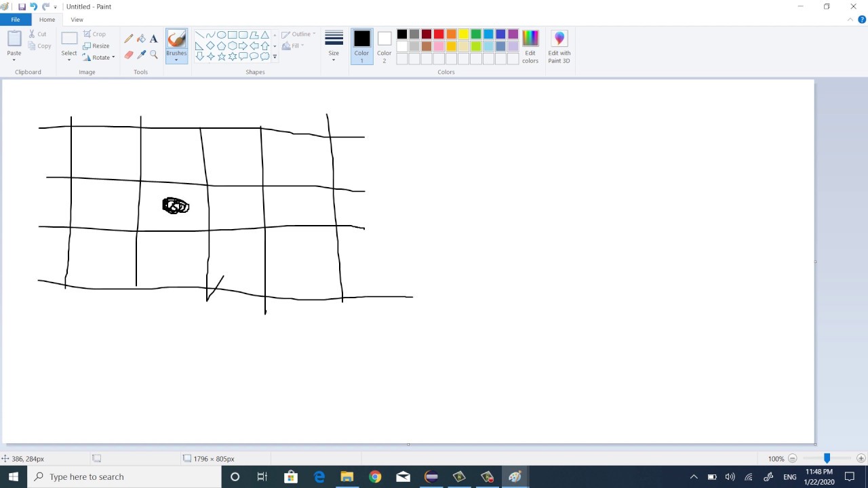Open the shape Fill dropdown
Viewport: 868px width, 488px height.
293,45
